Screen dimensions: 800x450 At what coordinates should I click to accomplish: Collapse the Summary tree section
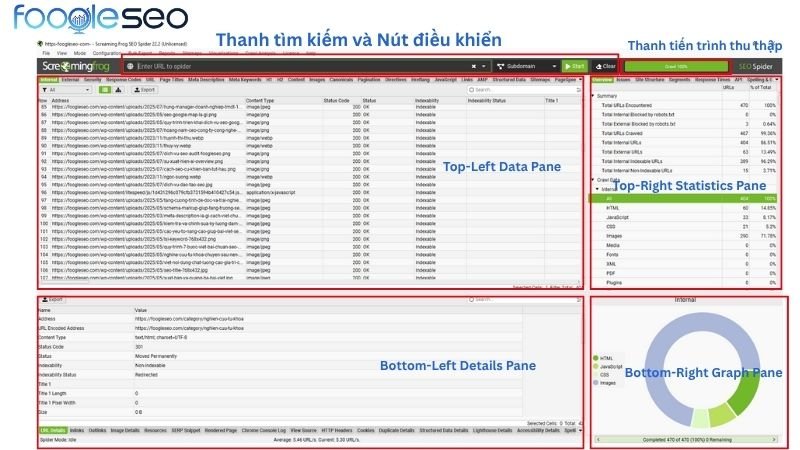(x=593, y=96)
